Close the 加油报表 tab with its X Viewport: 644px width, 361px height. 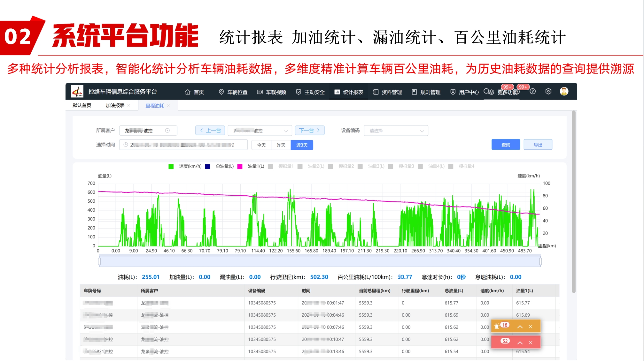click(x=129, y=105)
